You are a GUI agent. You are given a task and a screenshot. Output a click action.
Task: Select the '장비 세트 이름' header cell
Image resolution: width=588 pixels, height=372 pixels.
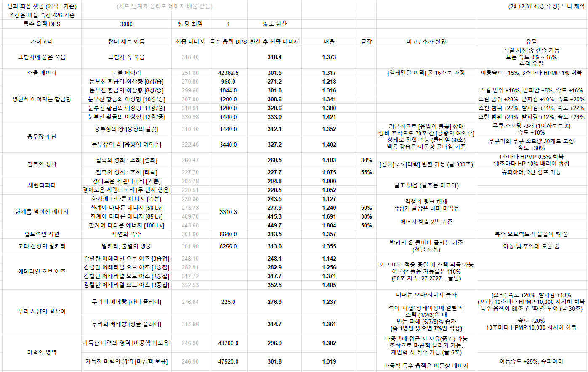click(126, 42)
